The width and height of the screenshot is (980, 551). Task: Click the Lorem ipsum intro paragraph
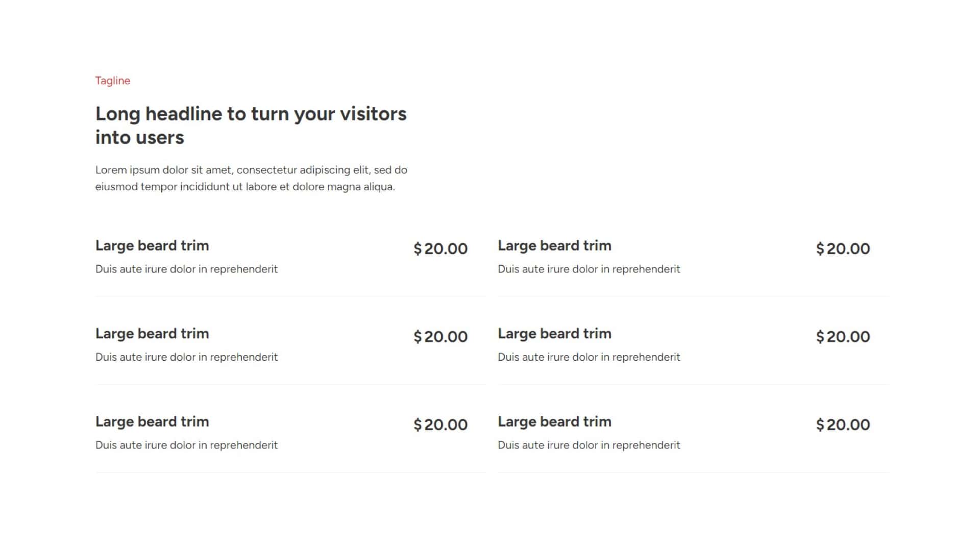(251, 178)
